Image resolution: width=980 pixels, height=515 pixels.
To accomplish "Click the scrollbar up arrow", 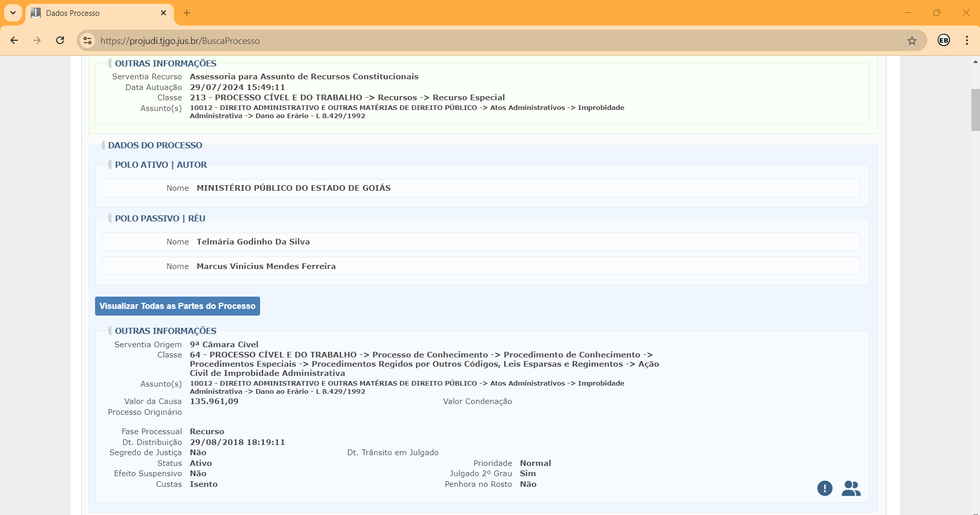I will (975, 62).
